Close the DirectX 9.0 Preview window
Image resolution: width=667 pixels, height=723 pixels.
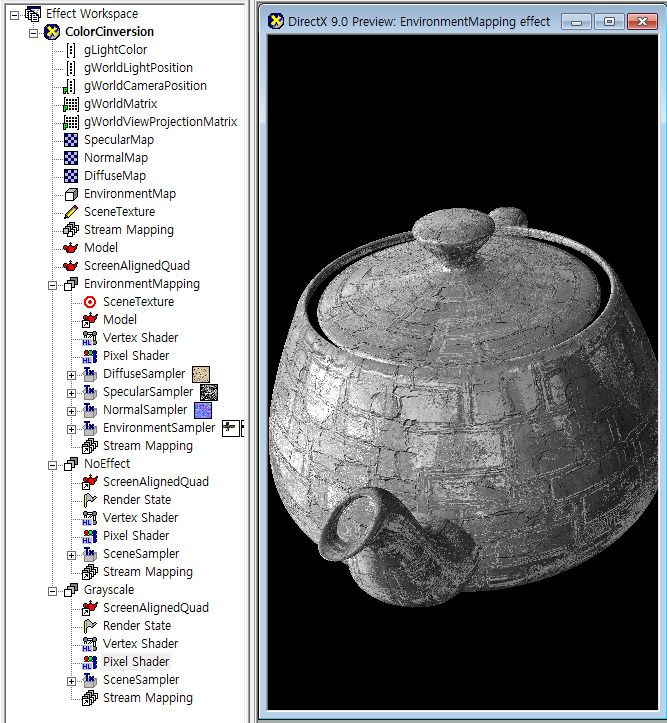pyautogui.click(x=642, y=22)
